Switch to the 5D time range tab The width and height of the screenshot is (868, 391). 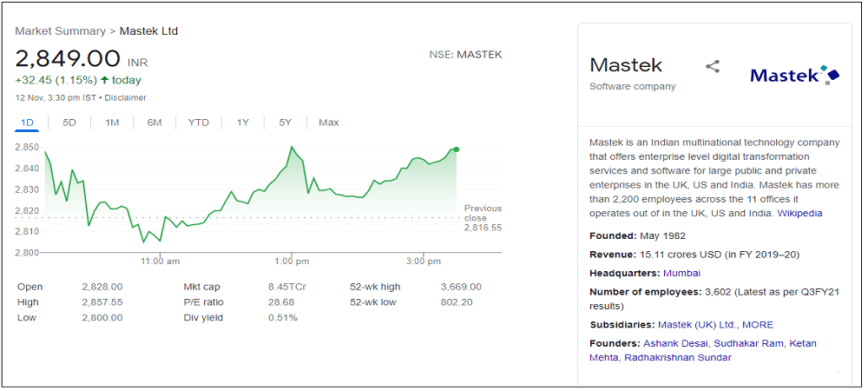point(69,123)
